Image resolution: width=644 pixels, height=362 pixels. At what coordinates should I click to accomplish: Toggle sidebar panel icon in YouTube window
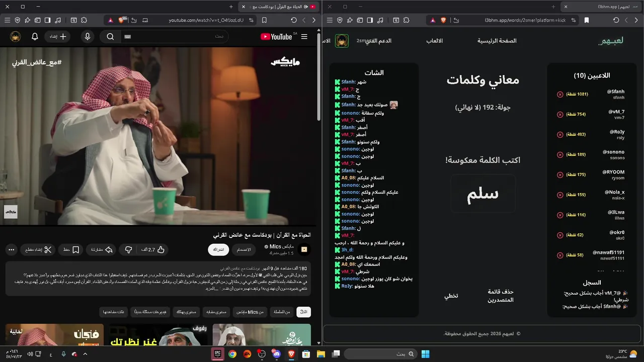[x=47, y=20]
